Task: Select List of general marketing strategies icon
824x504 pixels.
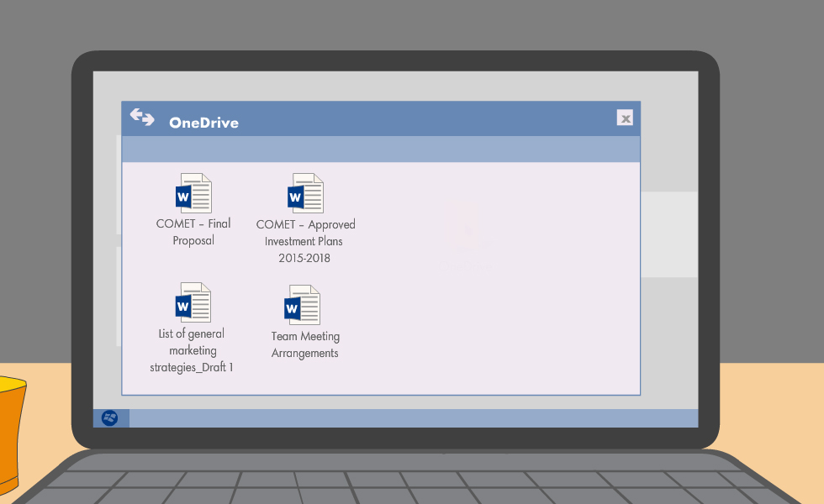Action: tap(193, 302)
